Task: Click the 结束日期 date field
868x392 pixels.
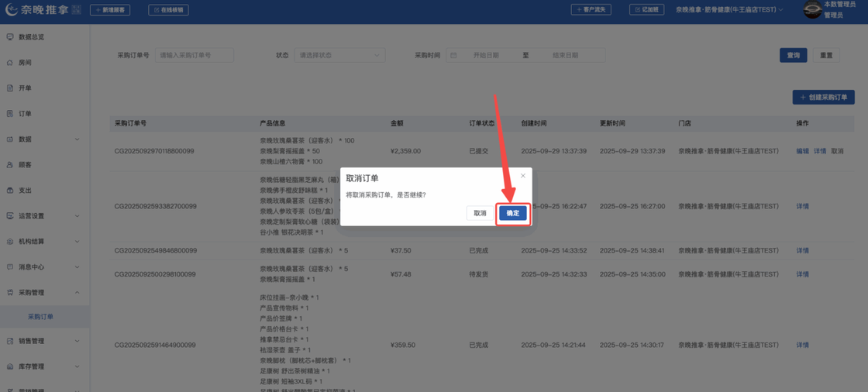Action: [565, 55]
